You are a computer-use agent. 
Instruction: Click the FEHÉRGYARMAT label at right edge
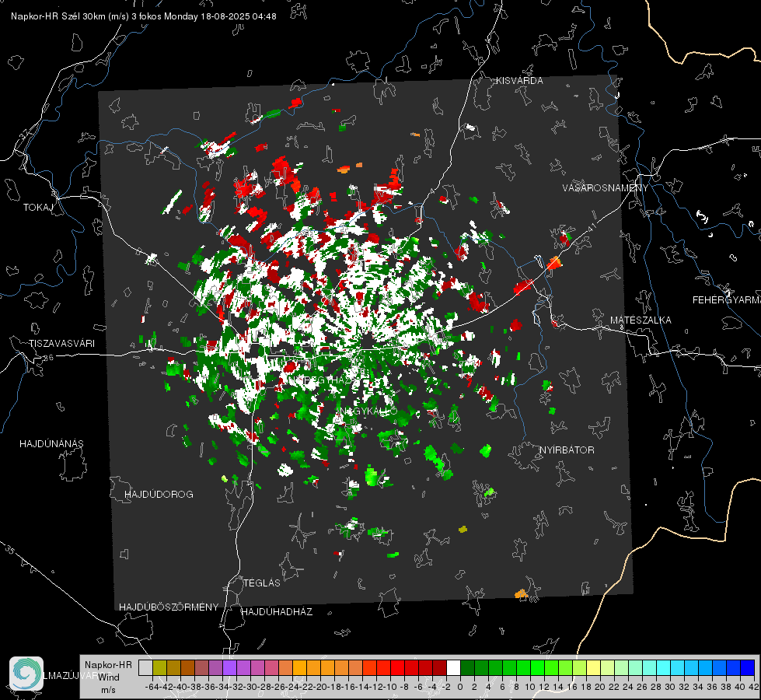[727, 300]
